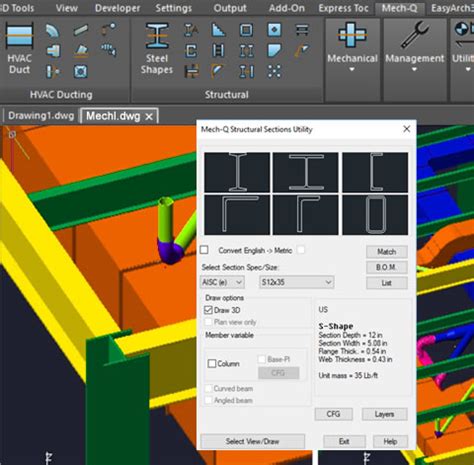474x465 pixels.
Task: Enable the Angled beam checkbox
Action: pos(208,400)
